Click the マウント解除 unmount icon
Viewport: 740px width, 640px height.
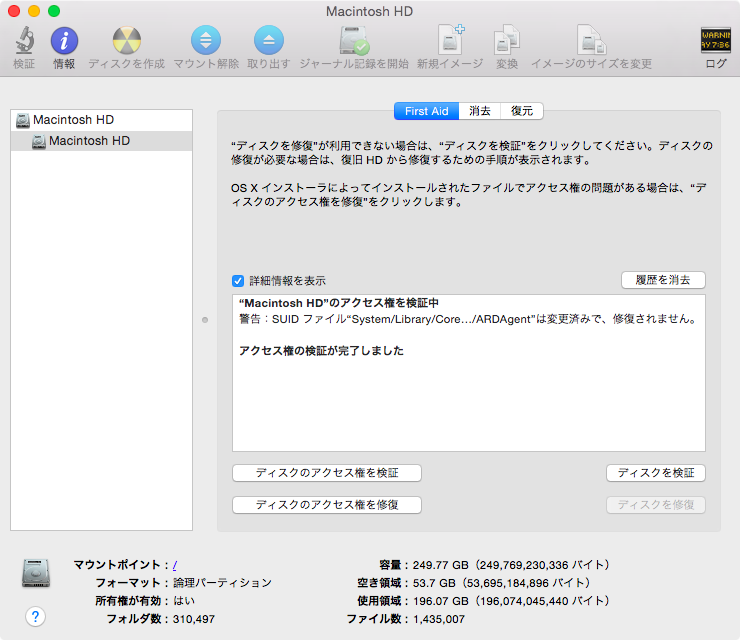coord(206,40)
